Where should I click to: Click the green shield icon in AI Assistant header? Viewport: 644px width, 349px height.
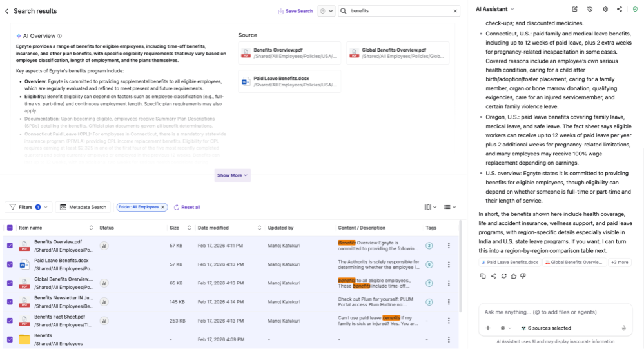tap(635, 9)
